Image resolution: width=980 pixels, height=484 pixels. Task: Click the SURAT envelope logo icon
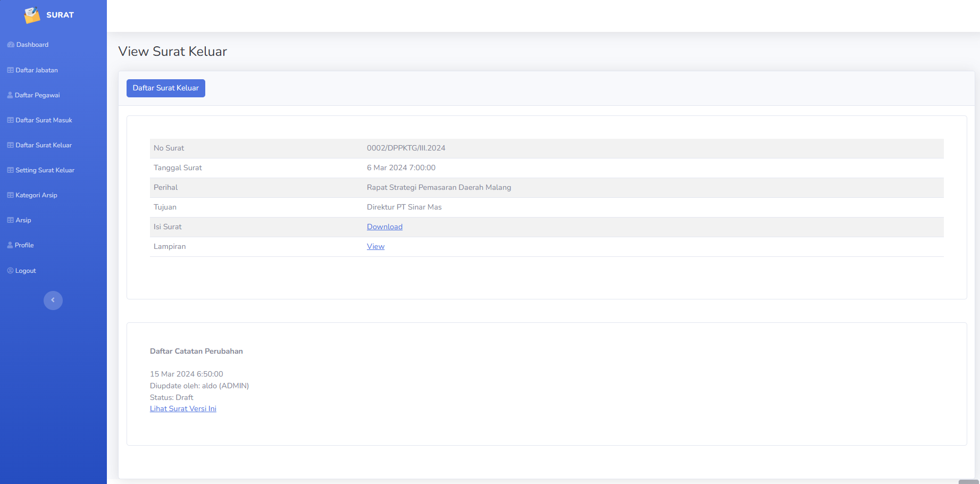click(32, 15)
